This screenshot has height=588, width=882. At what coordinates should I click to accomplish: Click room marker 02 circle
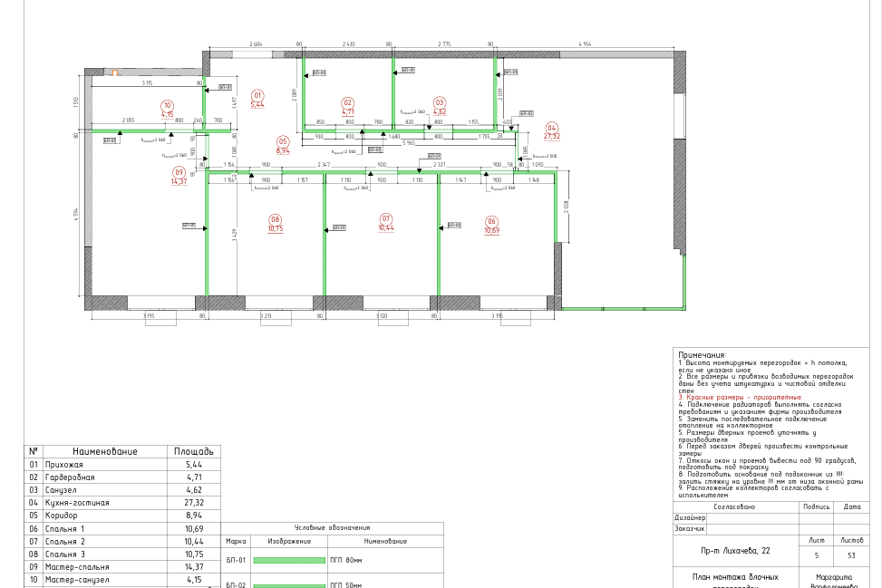pyautogui.click(x=347, y=102)
